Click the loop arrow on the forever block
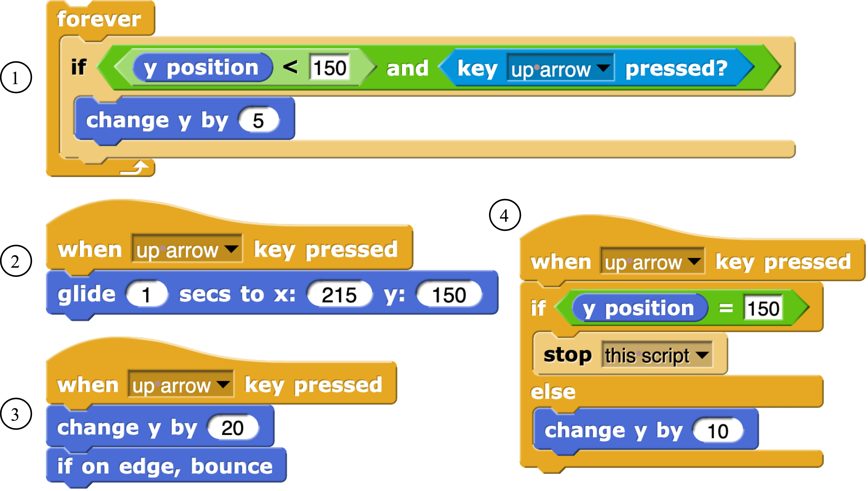 tap(135, 168)
